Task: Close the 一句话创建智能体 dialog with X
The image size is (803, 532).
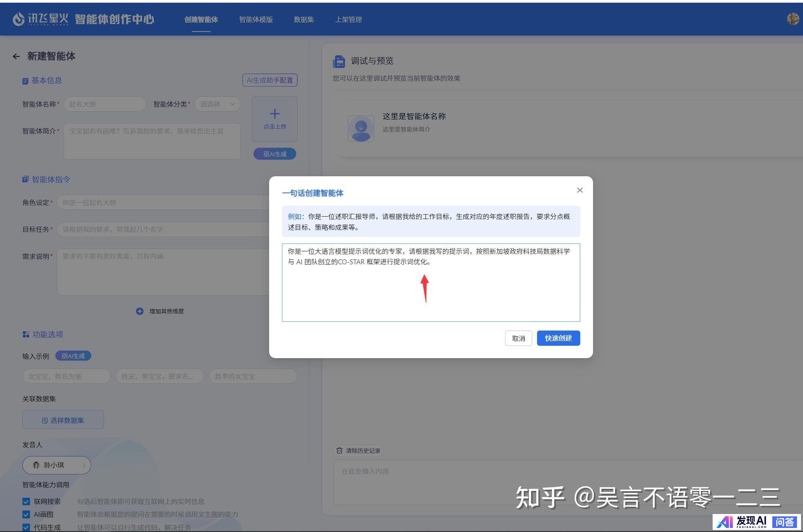Action: pyautogui.click(x=580, y=190)
